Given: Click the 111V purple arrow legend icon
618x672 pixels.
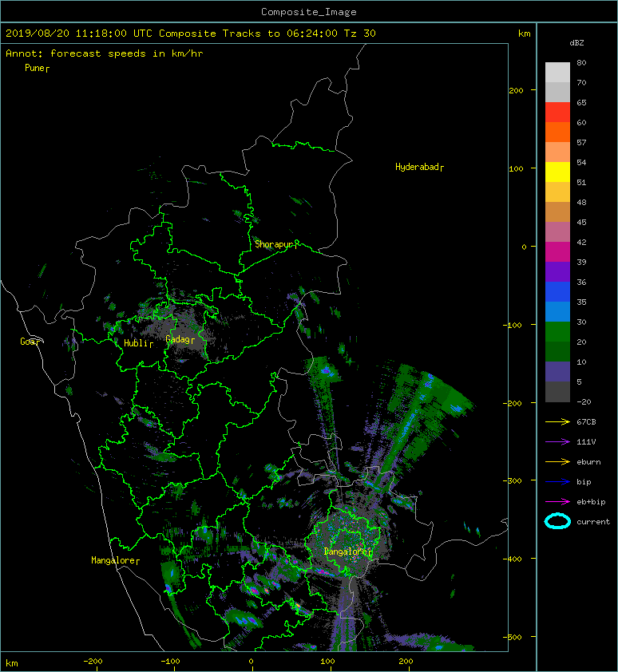Looking at the screenshot, I should [557, 442].
